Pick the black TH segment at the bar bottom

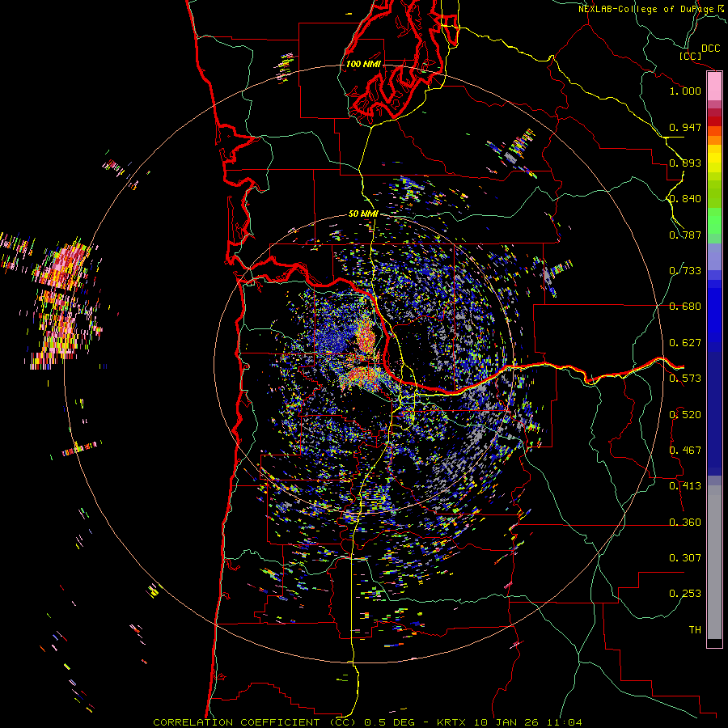(x=714, y=642)
